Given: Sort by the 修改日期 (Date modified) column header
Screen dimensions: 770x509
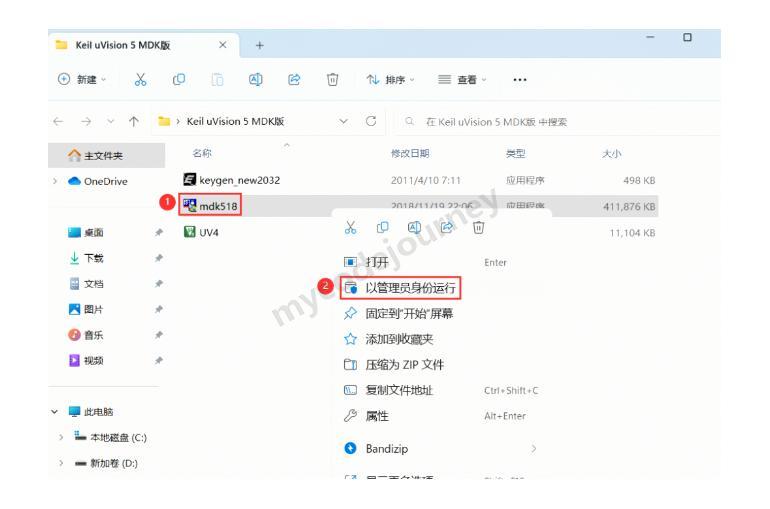Looking at the screenshot, I should pos(410,154).
